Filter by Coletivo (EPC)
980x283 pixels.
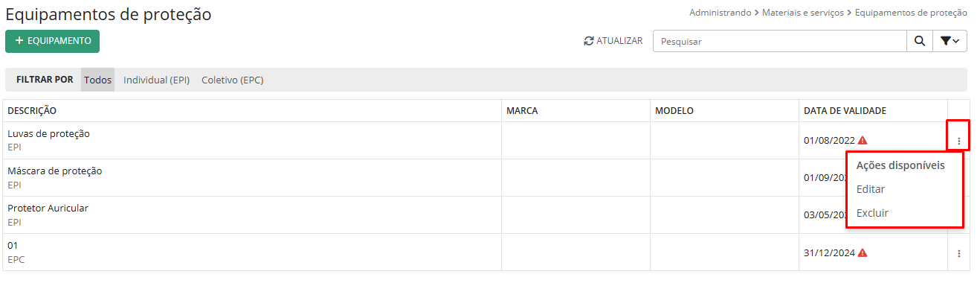pos(233,80)
